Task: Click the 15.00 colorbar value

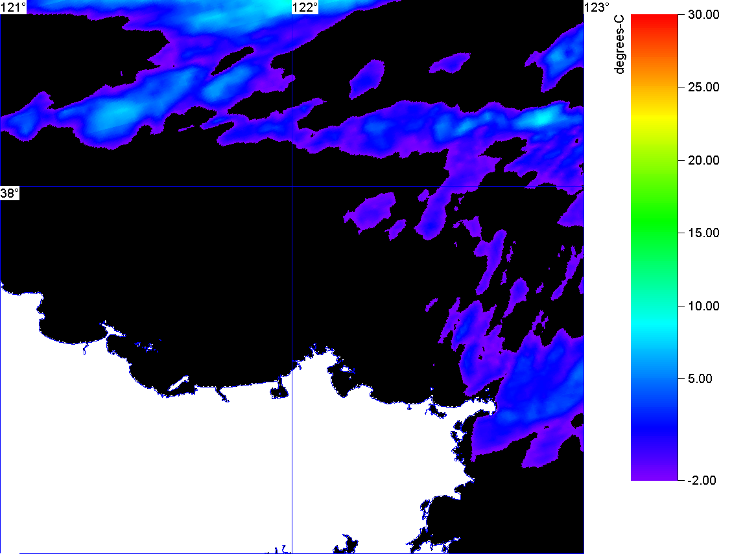Action: (703, 233)
